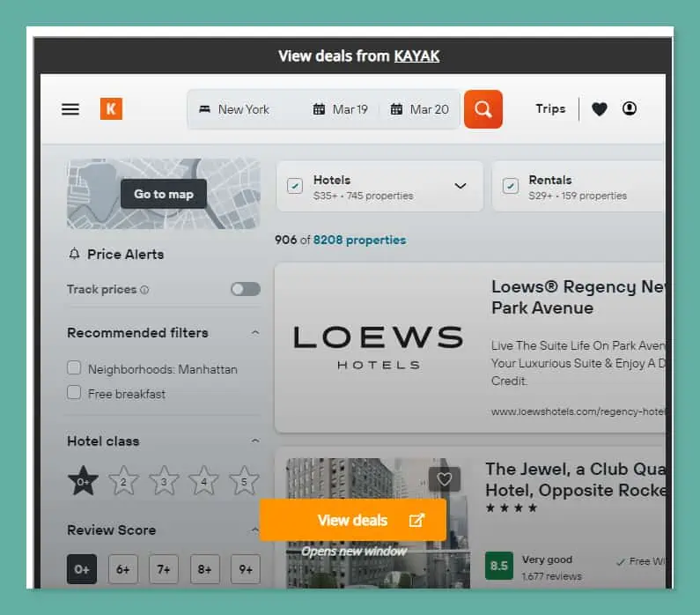Select review score 8+ button
Screen dimensions: 700x615
[x=205, y=569]
